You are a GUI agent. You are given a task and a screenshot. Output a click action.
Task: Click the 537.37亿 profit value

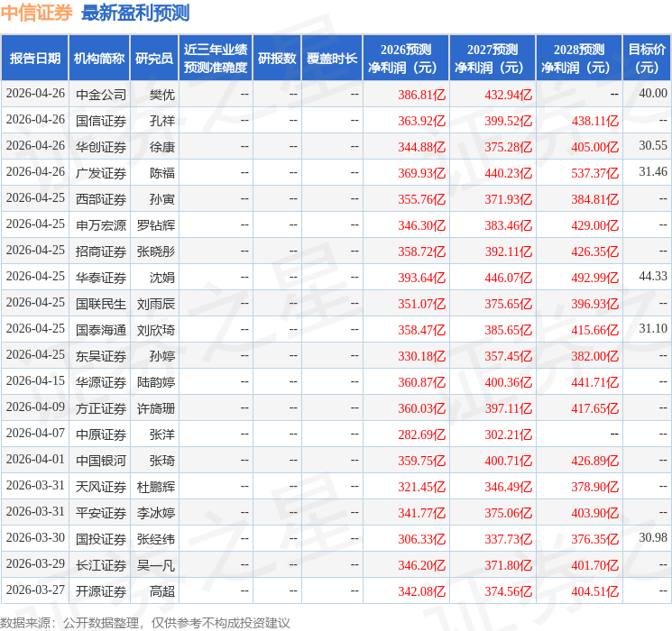594,173
